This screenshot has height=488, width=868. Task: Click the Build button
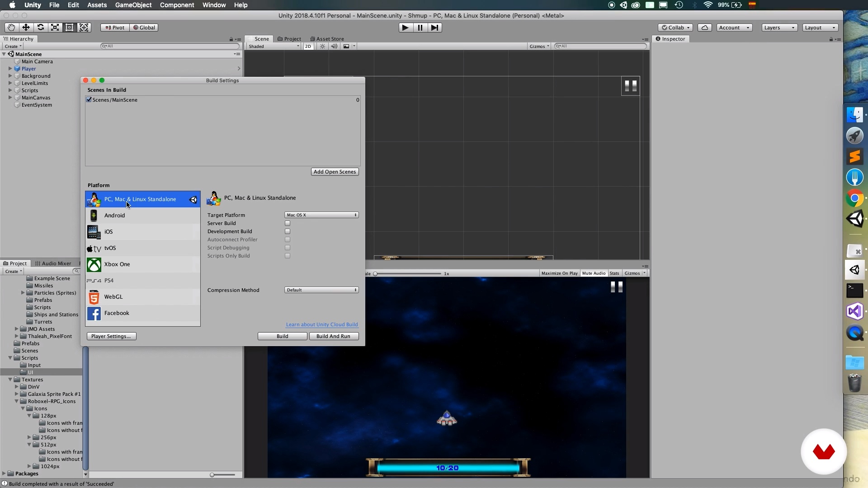tap(283, 336)
